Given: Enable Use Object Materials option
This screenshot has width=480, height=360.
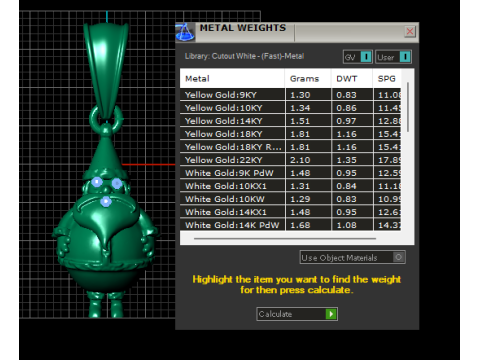Looking at the screenshot, I should (352, 257).
